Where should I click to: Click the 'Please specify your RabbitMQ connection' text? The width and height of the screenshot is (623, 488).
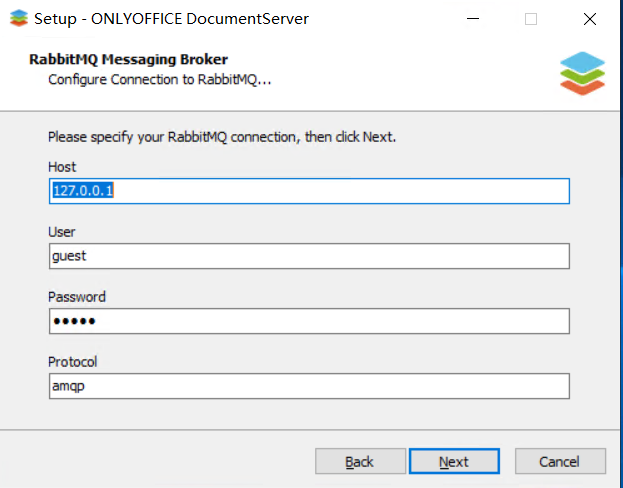tap(222, 137)
